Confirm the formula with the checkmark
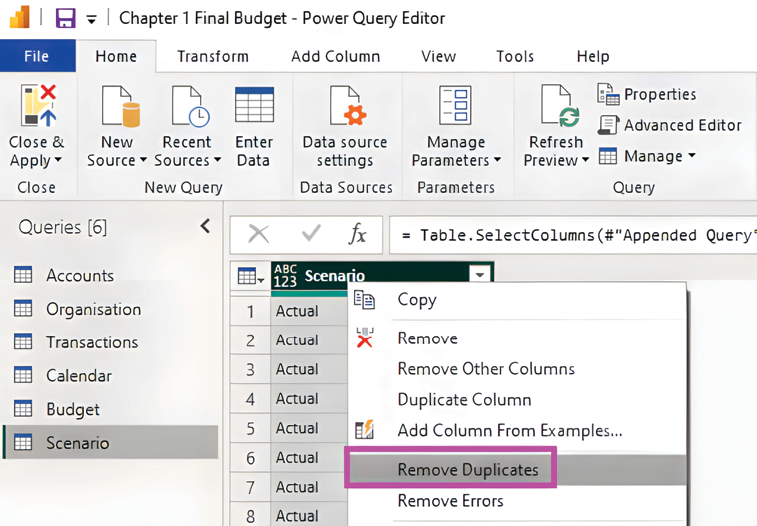Screen dimensions: 757x526 click(x=311, y=234)
